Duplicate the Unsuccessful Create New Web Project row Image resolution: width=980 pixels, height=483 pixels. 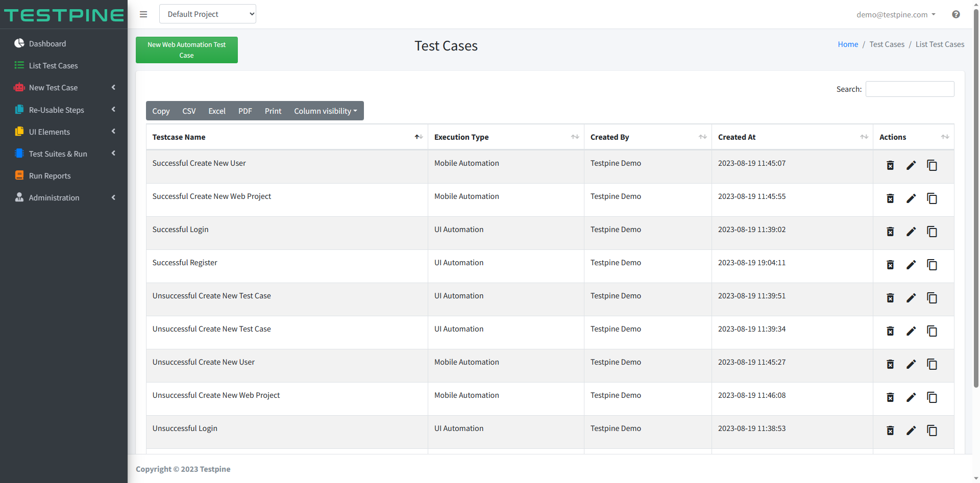932,397
